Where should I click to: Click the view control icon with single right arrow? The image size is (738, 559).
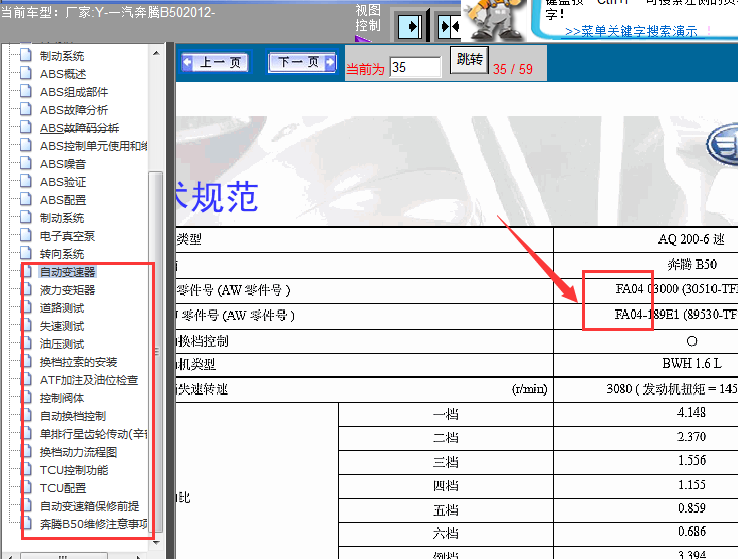(409, 27)
